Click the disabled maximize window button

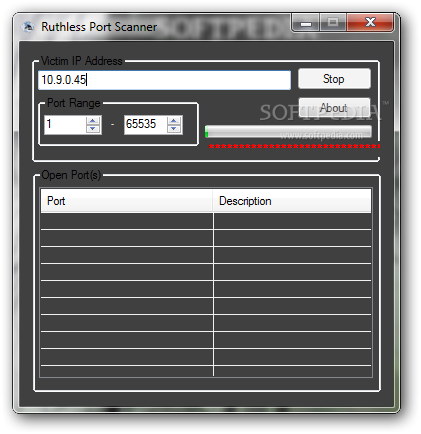pos(333,23)
